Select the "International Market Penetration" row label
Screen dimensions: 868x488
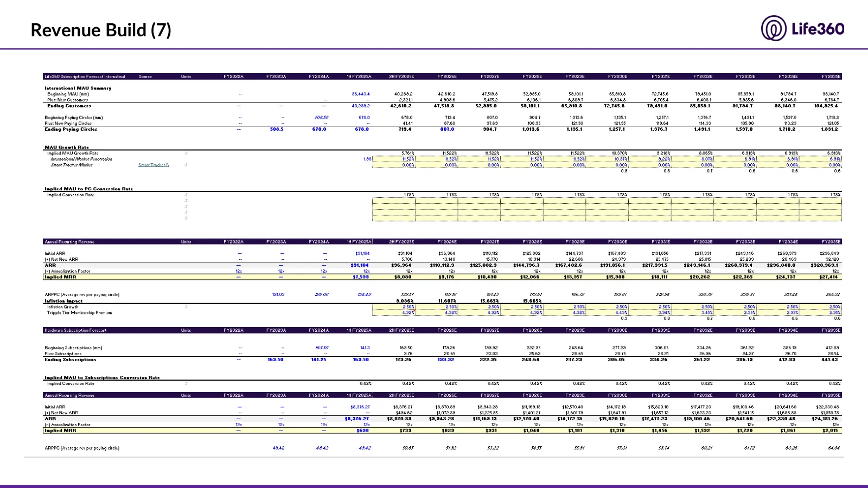click(81, 159)
